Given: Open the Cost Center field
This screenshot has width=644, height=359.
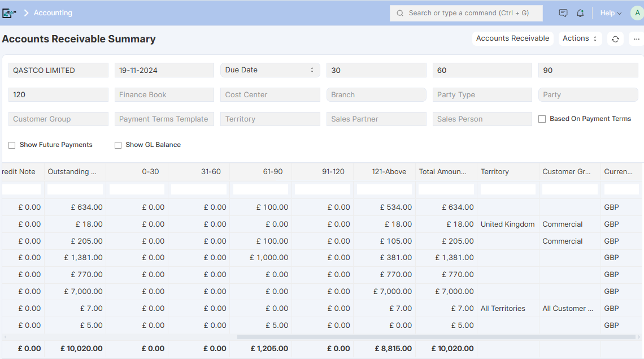Looking at the screenshot, I should (270, 94).
